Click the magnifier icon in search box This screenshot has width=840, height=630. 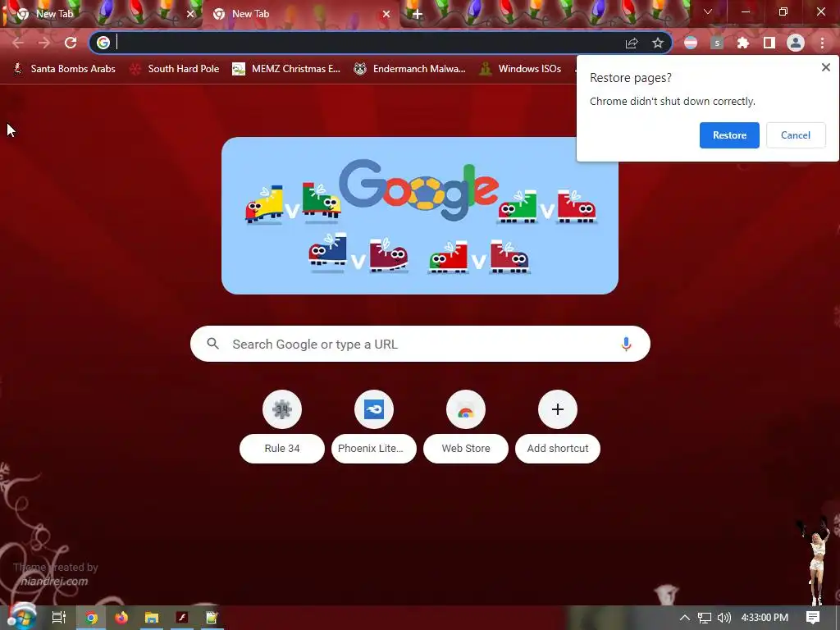tap(212, 344)
